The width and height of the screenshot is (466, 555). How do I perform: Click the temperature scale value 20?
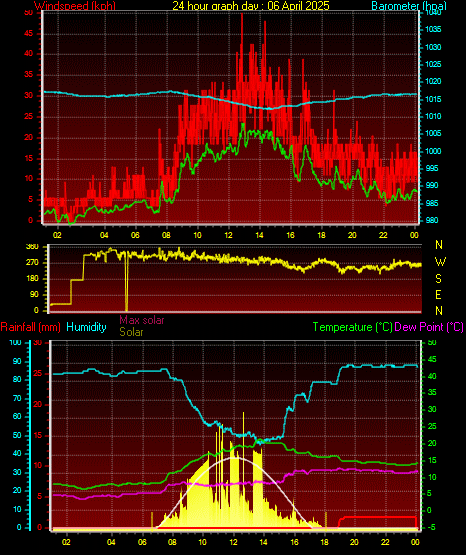click(x=432, y=444)
